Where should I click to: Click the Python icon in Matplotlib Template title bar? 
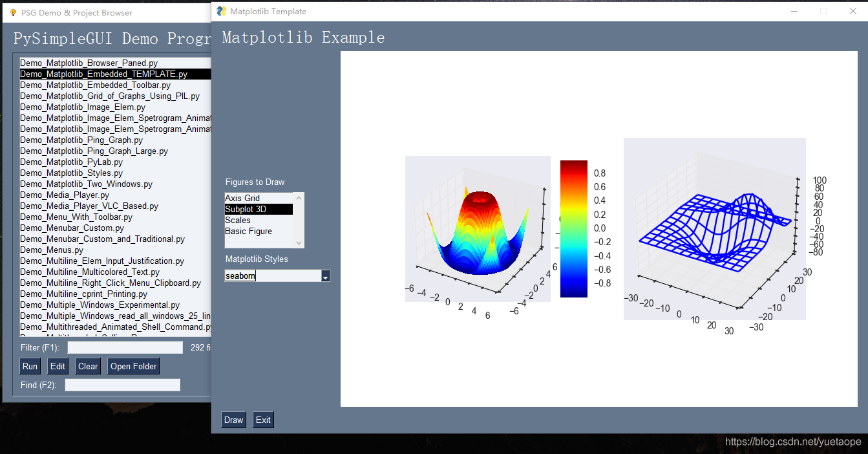click(222, 11)
